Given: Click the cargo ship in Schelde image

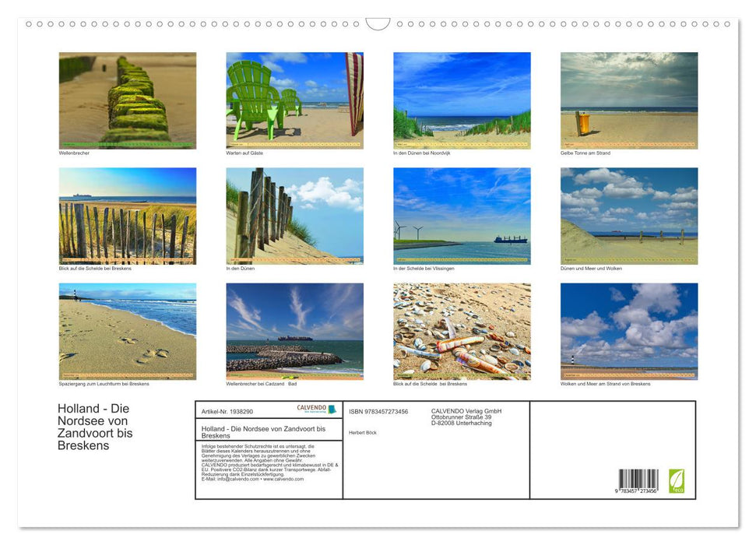Looking at the screenshot, I should pos(462,216).
